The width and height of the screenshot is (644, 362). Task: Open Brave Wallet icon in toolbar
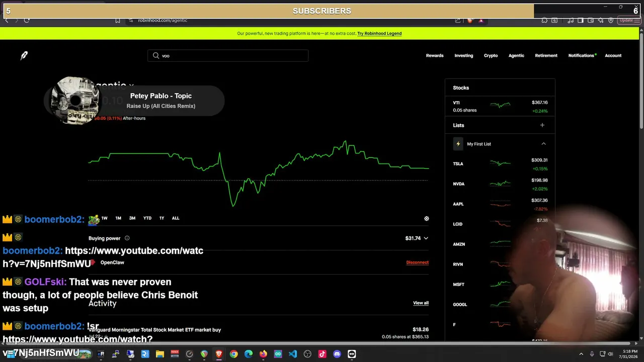click(591, 21)
